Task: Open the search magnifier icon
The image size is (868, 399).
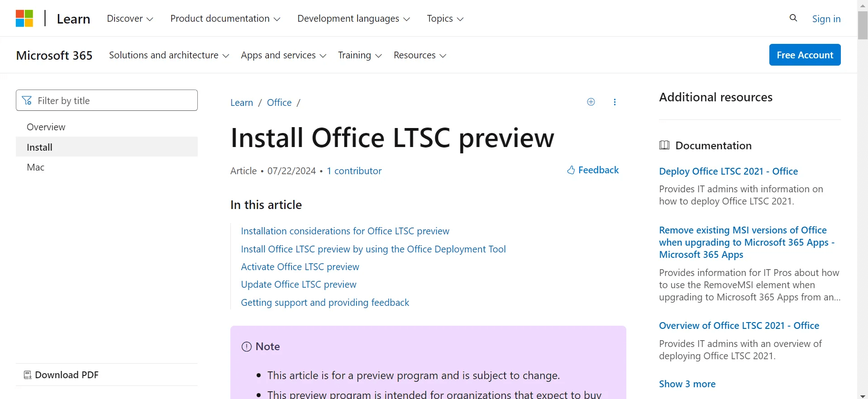Action: coord(793,18)
